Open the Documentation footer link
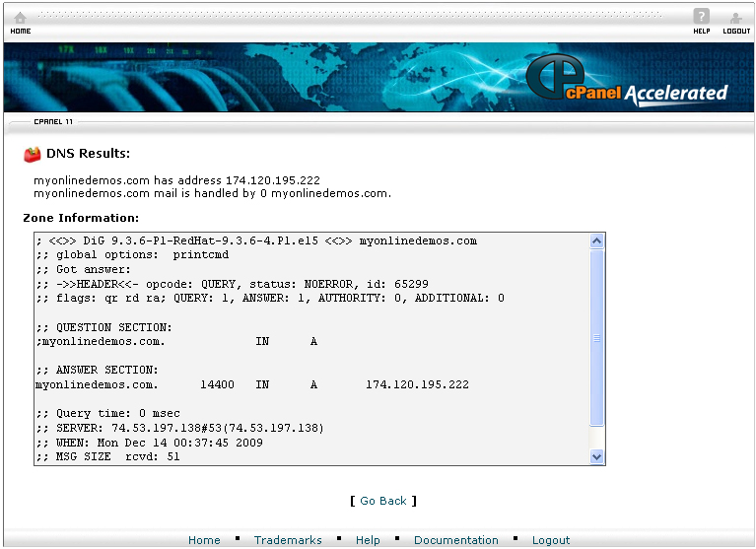 coord(456,540)
